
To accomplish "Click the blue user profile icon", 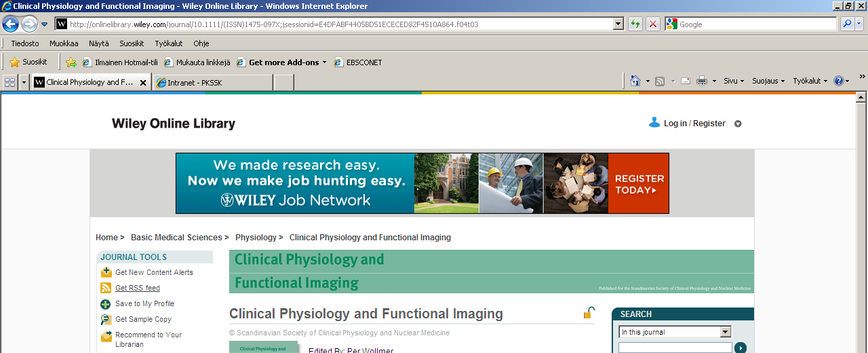I will [654, 123].
